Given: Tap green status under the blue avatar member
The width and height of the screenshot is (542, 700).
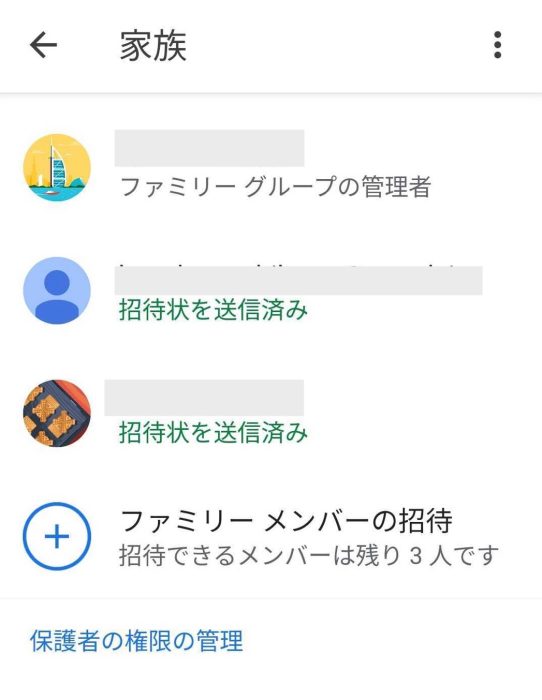Looking at the screenshot, I should point(213,309).
